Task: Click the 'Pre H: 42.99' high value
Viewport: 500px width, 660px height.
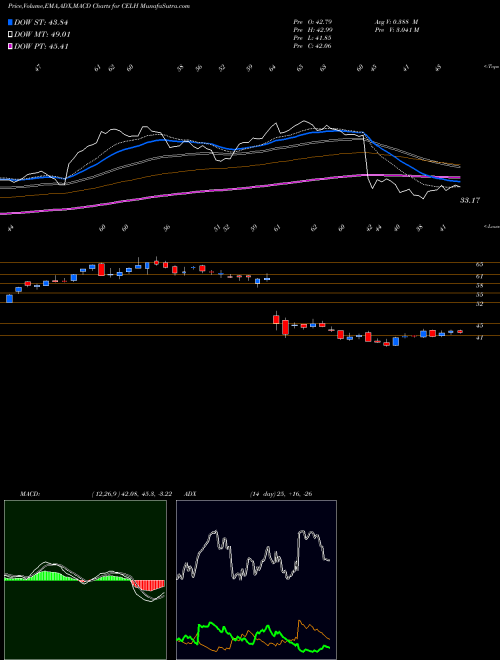Action: [x=313, y=30]
